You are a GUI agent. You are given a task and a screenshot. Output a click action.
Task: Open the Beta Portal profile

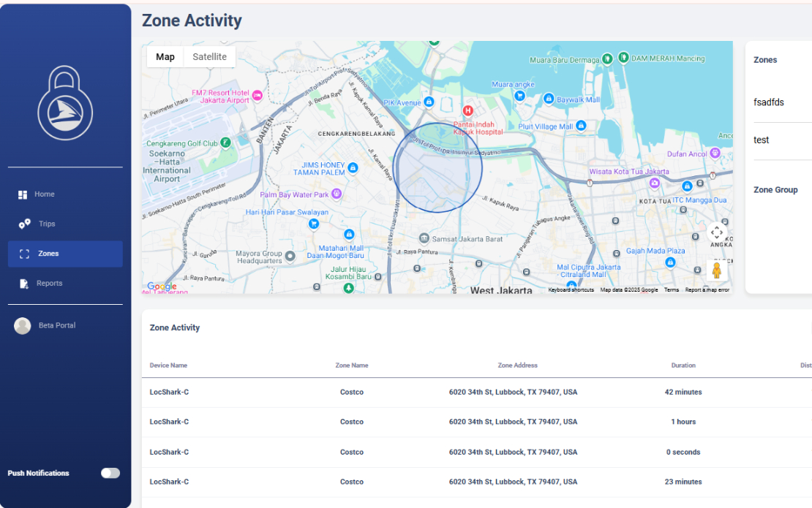(x=57, y=325)
